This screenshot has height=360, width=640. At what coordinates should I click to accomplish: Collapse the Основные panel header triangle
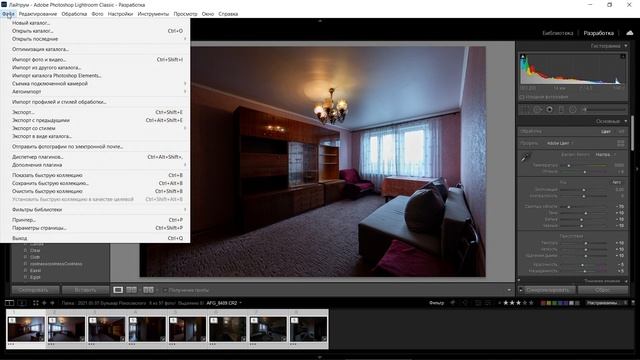coord(626,121)
